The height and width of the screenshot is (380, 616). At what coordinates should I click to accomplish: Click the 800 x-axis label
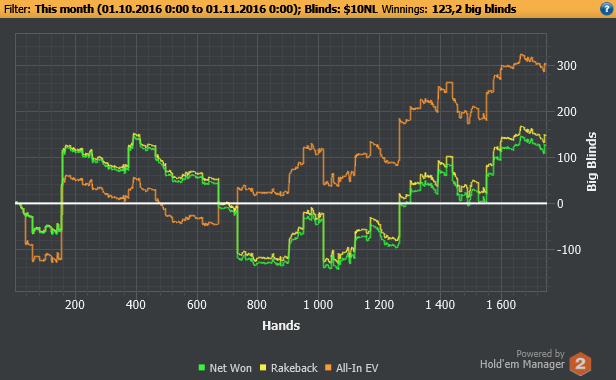pyautogui.click(x=257, y=305)
